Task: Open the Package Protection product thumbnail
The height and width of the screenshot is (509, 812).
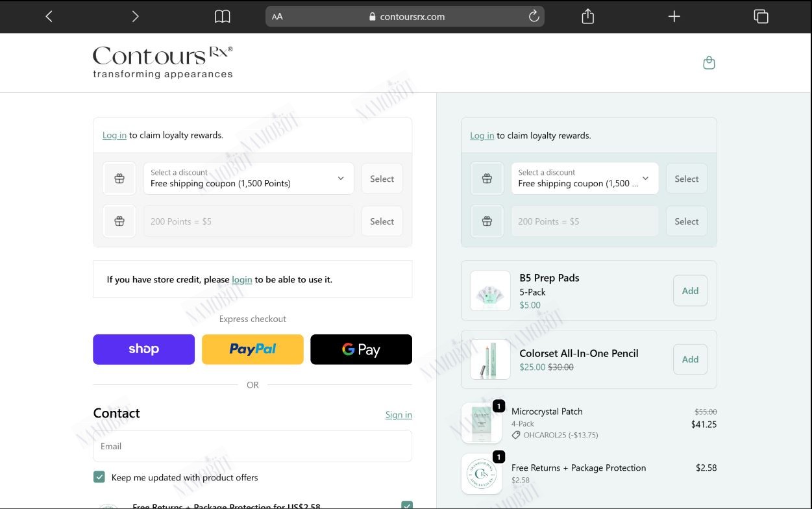Action: [x=481, y=474]
